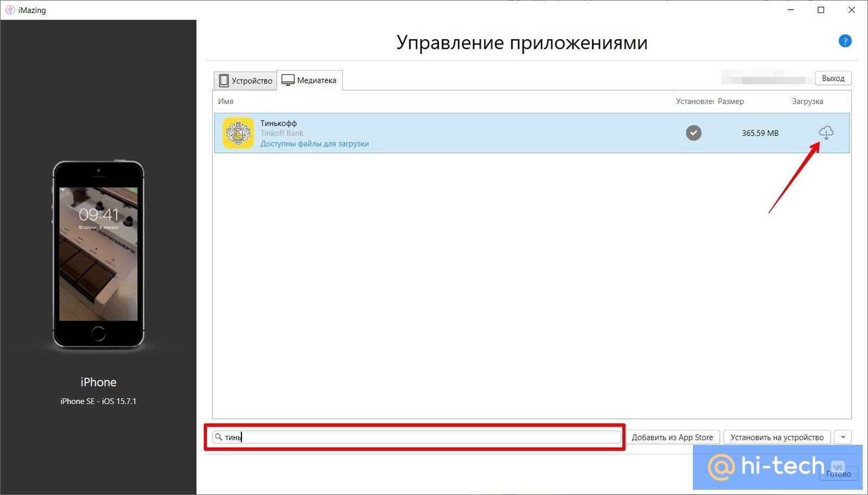
Task: Click iPhone SE - iOS 15.7.1 text
Action: coord(98,401)
